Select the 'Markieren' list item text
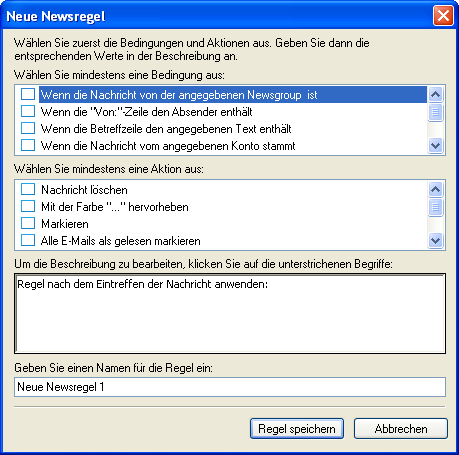 coord(65,224)
